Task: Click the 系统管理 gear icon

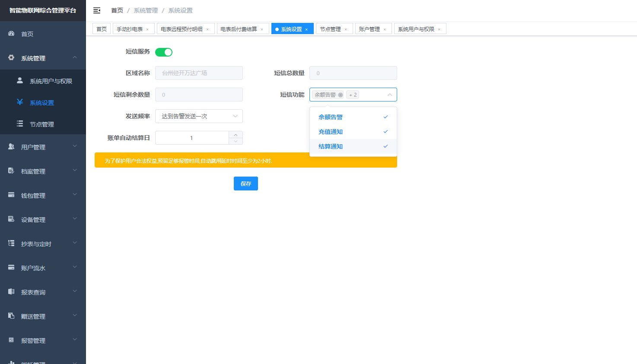Action: click(12, 58)
